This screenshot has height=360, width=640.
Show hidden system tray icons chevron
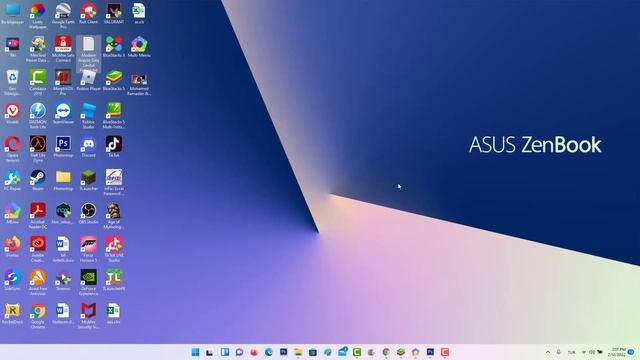click(548, 352)
